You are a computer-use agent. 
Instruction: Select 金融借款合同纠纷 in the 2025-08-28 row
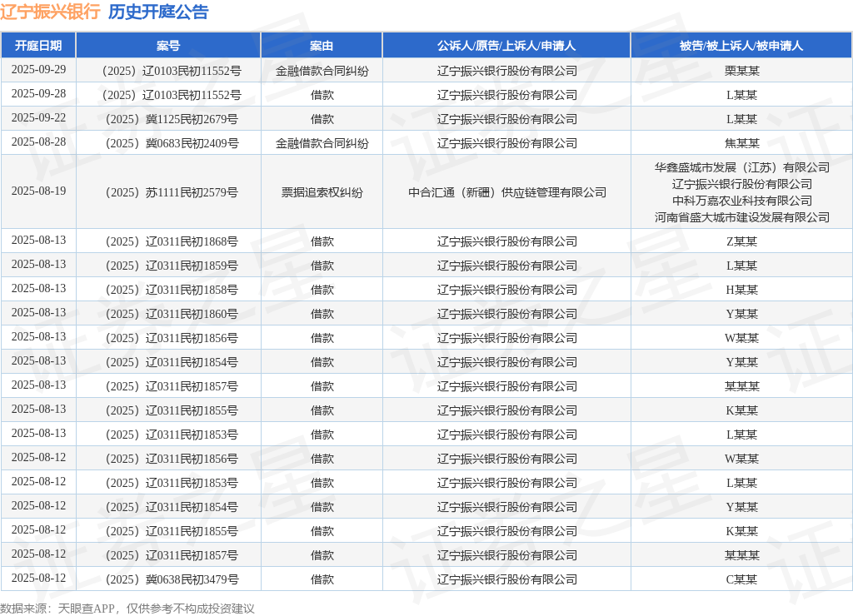pyautogui.click(x=322, y=143)
